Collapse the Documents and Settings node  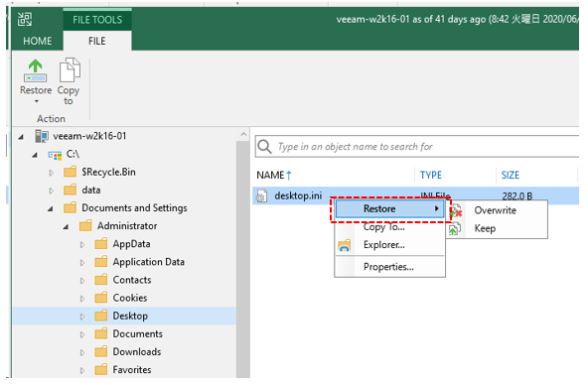[x=51, y=209]
